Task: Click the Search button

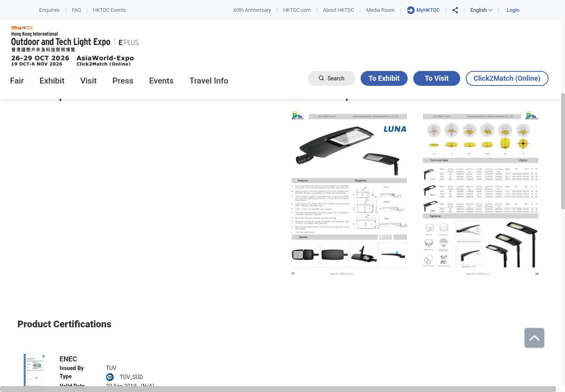Action: click(332, 78)
